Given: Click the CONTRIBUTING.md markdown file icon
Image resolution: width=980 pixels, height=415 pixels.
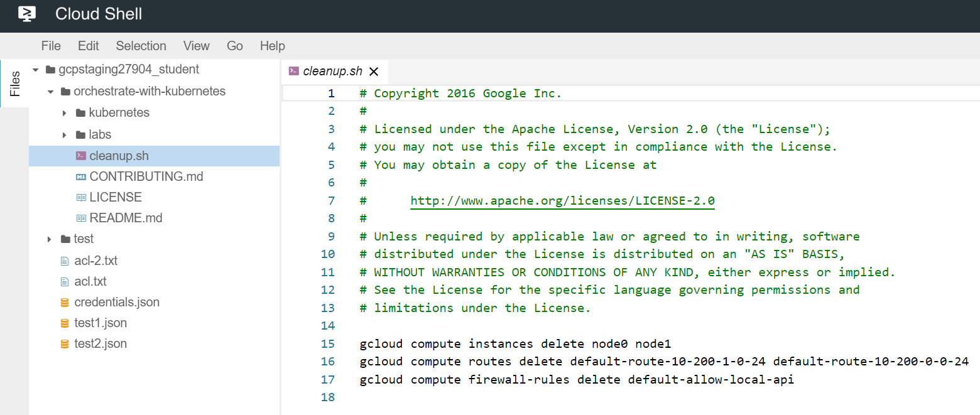Looking at the screenshot, I should [x=80, y=177].
